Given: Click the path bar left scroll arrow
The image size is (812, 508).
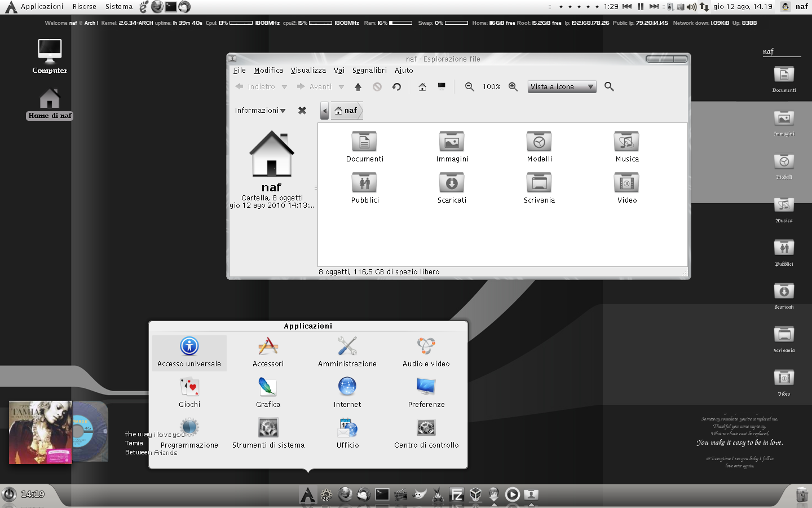Looking at the screenshot, I should pos(324,111).
